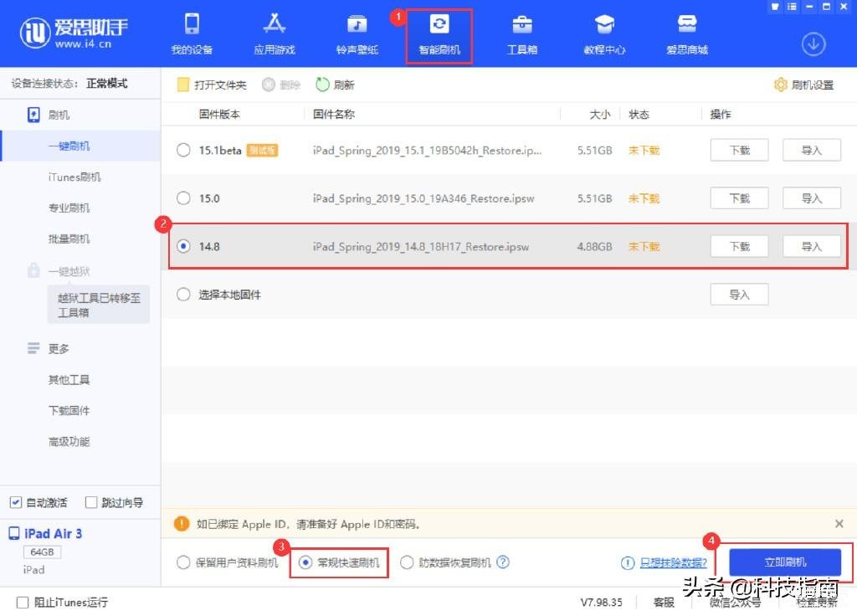Select 批量刷机 in sidebar
857x616 pixels.
tap(69, 239)
